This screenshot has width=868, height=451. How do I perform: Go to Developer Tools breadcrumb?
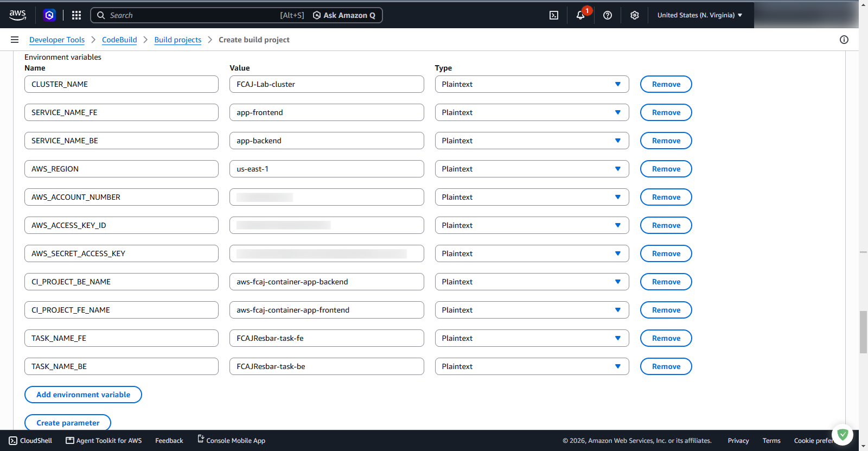pos(57,40)
